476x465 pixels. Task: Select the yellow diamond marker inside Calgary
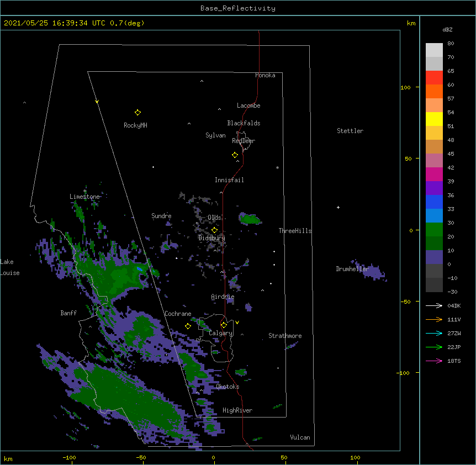coord(224,325)
